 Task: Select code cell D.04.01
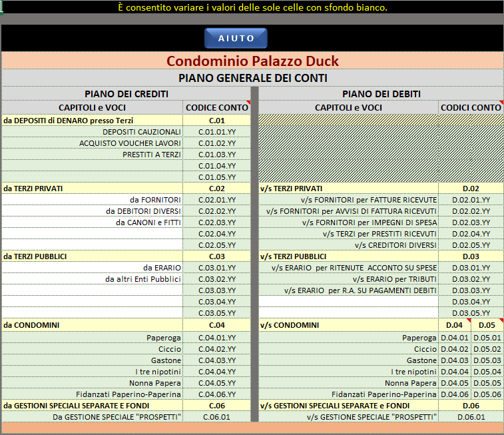455,338
